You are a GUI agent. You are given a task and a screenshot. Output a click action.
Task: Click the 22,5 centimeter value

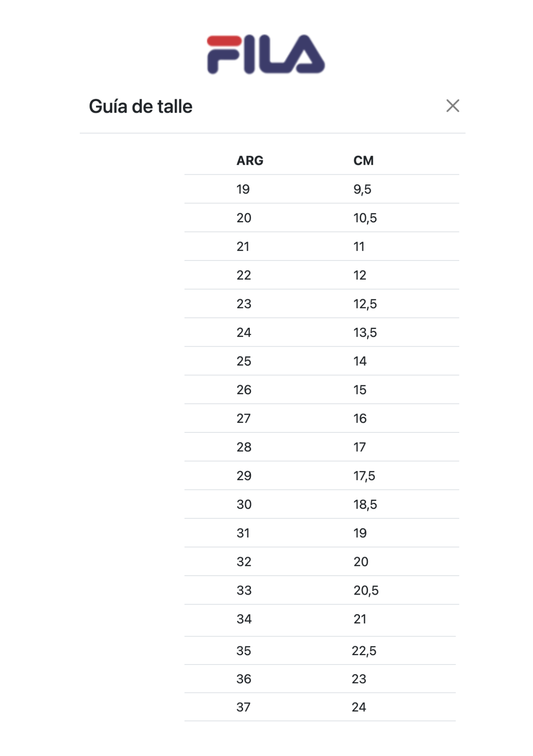(364, 651)
